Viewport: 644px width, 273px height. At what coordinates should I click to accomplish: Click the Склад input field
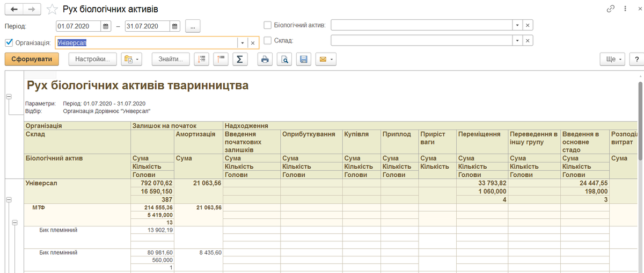pos(421,41)
